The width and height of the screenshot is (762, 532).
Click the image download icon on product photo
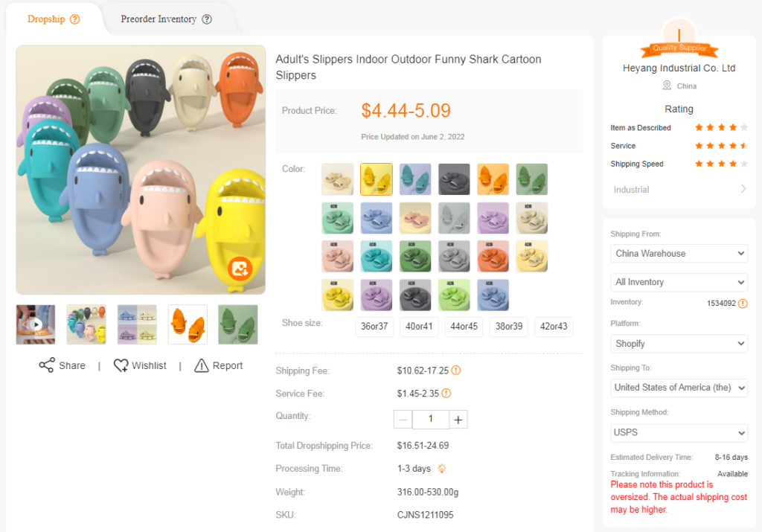tap(240, 268)
